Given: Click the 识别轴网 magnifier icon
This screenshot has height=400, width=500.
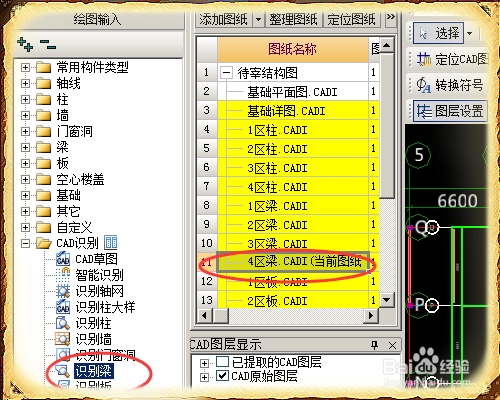Looking at the screenshot, I should point(63,291).
